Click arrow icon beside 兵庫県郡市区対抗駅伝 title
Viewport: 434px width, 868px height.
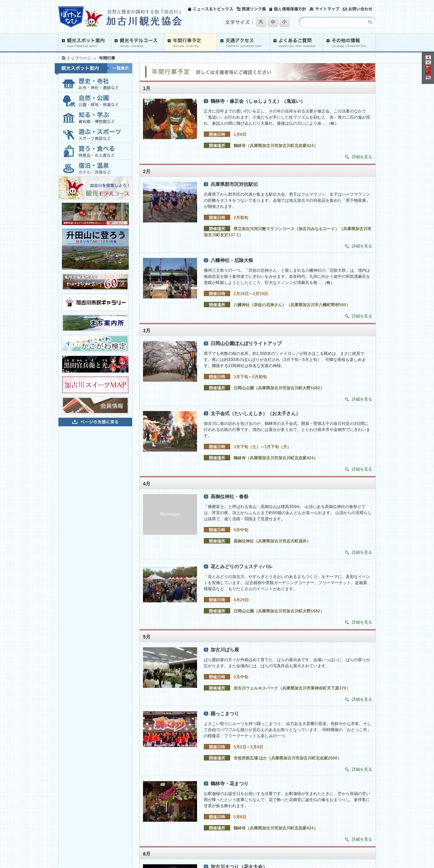206,184
